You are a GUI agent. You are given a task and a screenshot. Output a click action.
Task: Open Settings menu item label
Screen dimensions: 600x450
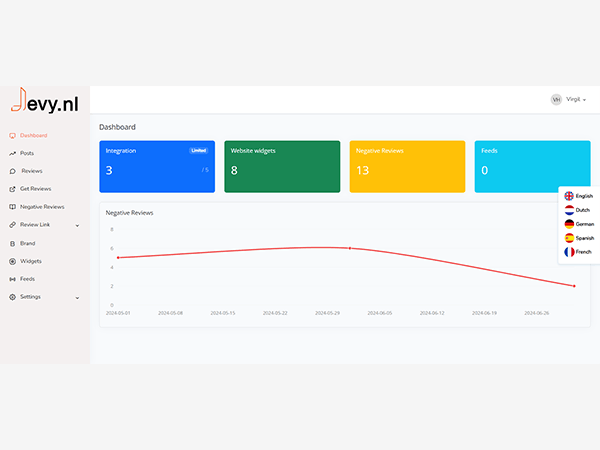[x=30, y=297]
